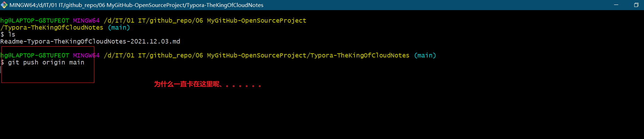The image size is (644, 139).
Task: Click the word 'push' in the git command
Action: click(x=31, y=62)
